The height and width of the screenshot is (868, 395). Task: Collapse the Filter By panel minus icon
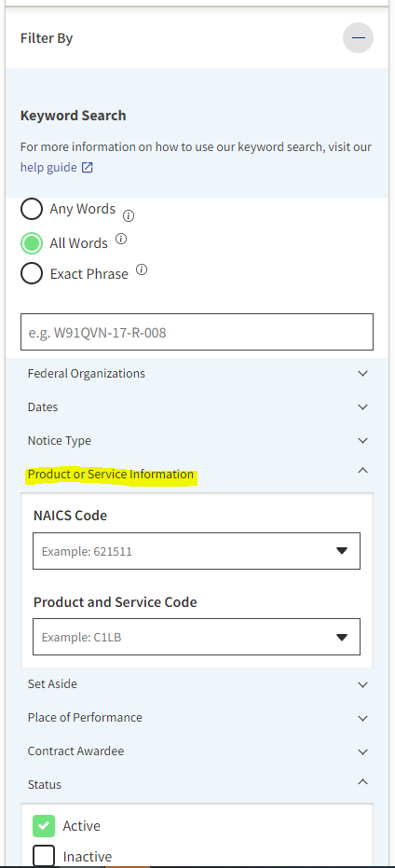[358, 38]
